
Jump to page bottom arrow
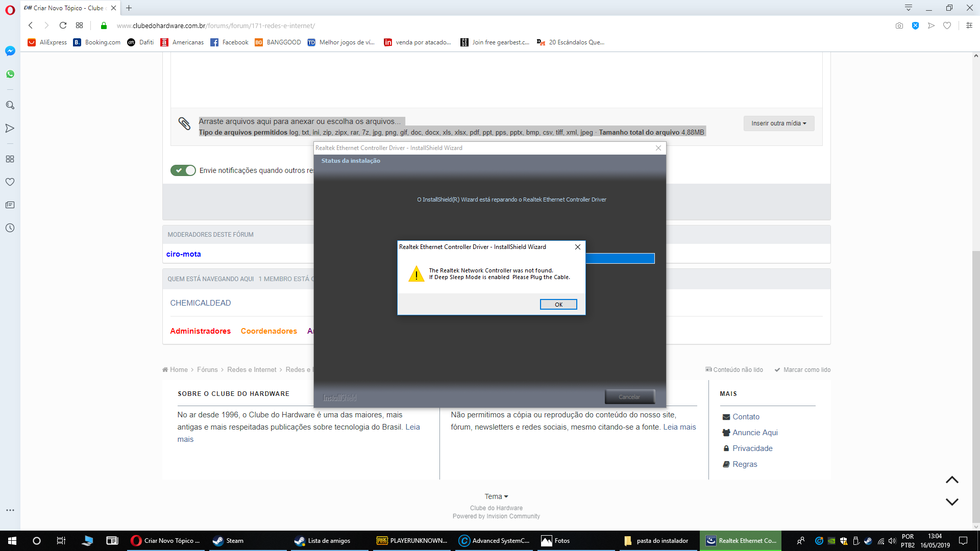(x=952, y=502)
